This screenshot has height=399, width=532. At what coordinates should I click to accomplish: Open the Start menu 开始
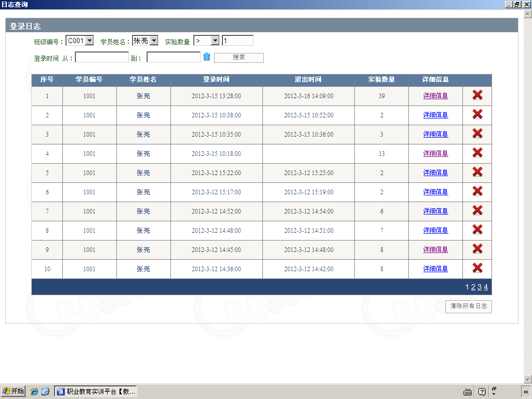click(x=13, y=391)
